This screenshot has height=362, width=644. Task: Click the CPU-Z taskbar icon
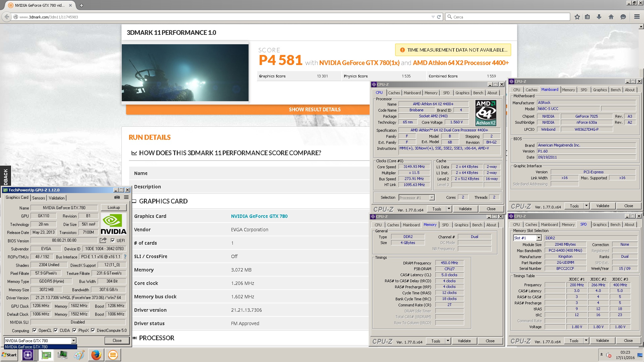pos(28,355)
